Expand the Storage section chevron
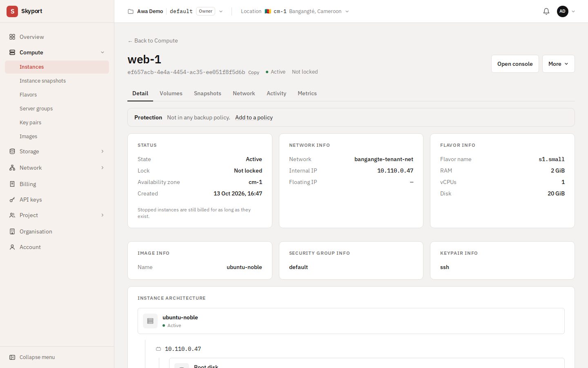Screen dimensions: 588x368 pos(102,151)
